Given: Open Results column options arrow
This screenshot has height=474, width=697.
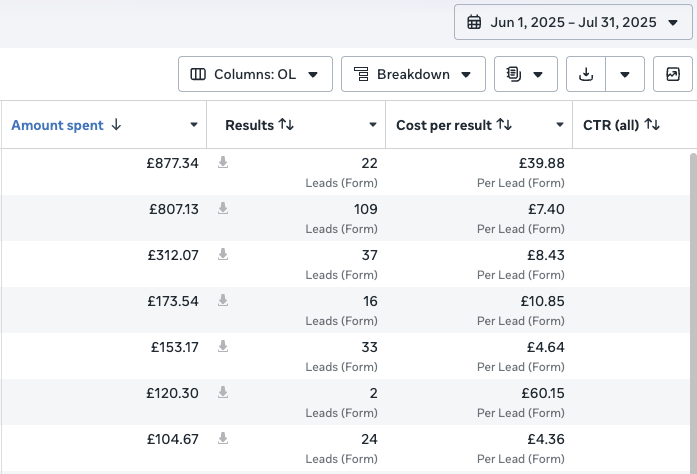Looking at the screenshot, I should [373, 125].
